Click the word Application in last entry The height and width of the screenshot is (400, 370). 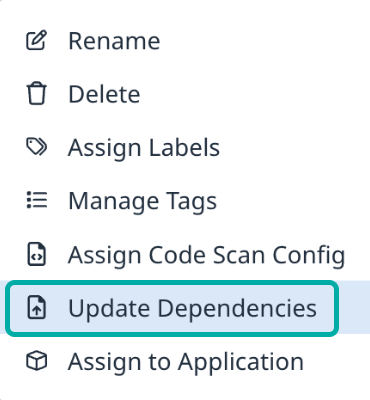point(241,363)
